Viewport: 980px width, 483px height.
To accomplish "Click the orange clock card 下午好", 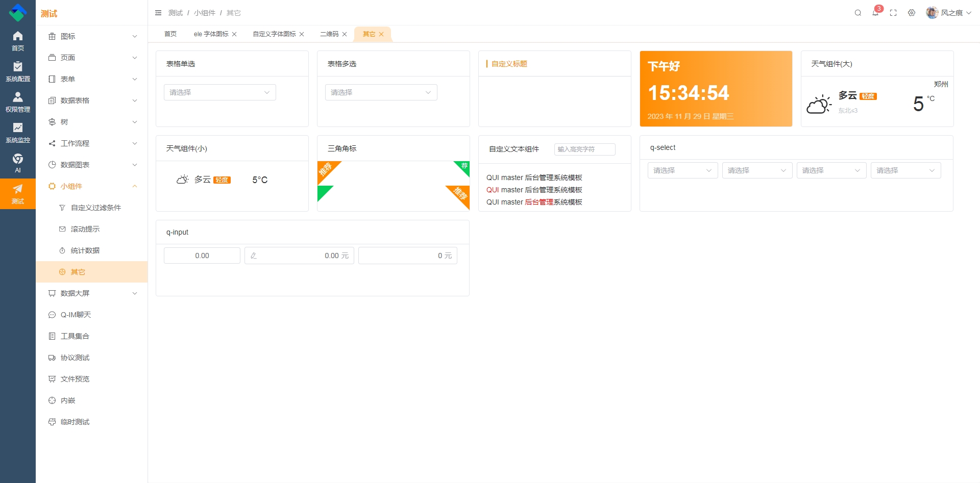I will pyautogui.click(x=716, y=89).
